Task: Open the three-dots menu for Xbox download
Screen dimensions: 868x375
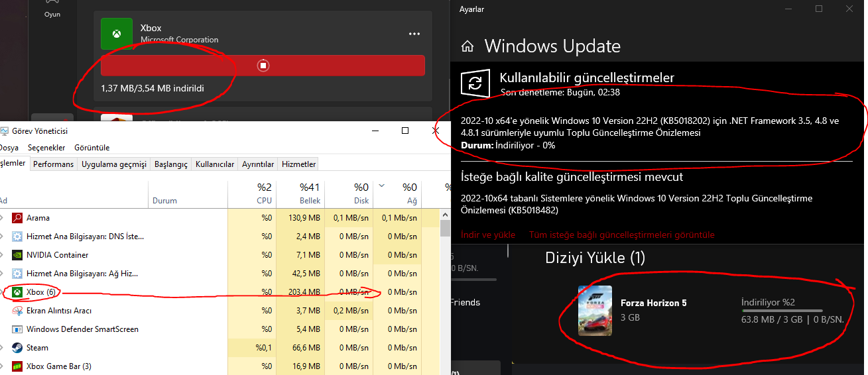Action: click(414, 34)
